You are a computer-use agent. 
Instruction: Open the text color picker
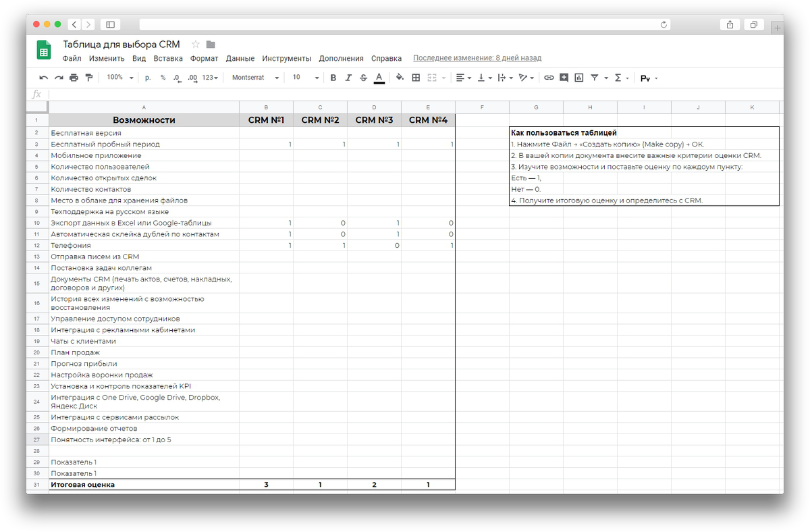[x=379, y=78]
